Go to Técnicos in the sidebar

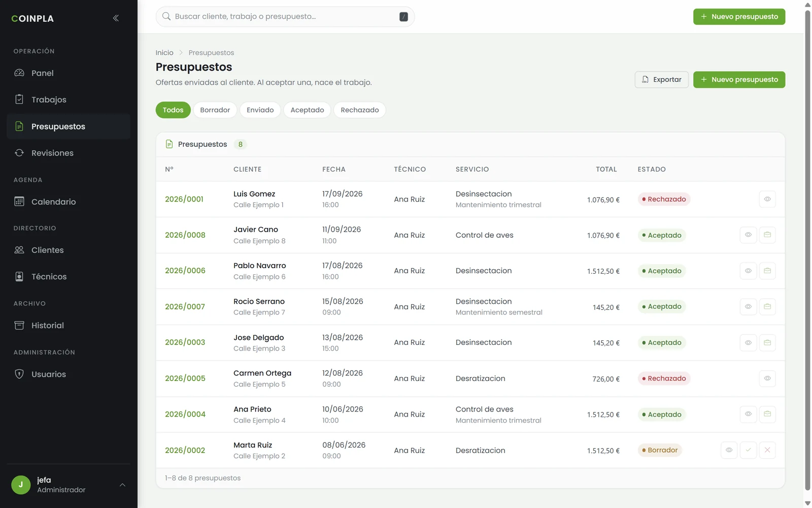point(69,276)
